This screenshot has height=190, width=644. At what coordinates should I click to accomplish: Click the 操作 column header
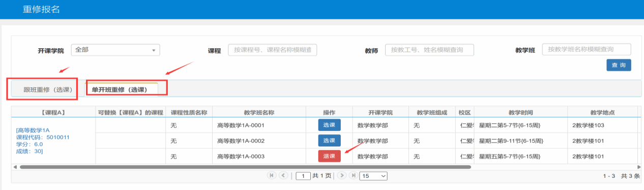(329, 112)
